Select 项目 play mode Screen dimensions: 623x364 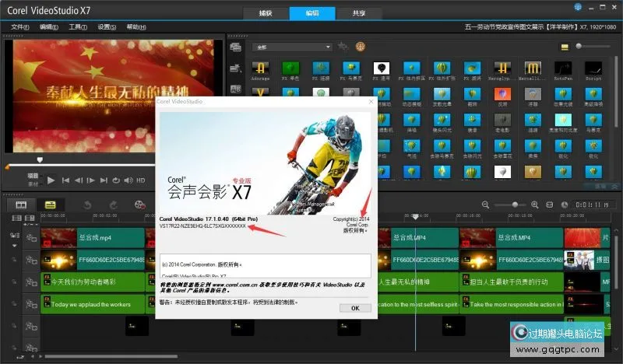[33, 176]
